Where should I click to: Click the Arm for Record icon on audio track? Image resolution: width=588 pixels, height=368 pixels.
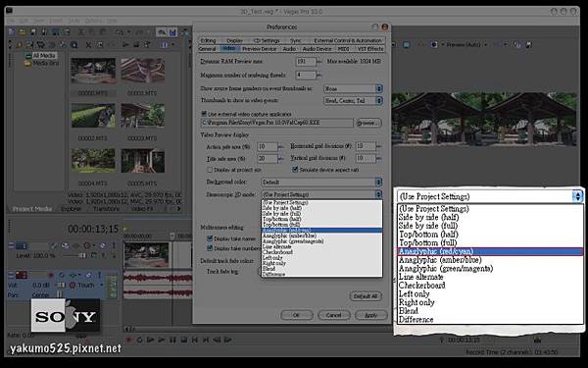click(x=51, y=275)
